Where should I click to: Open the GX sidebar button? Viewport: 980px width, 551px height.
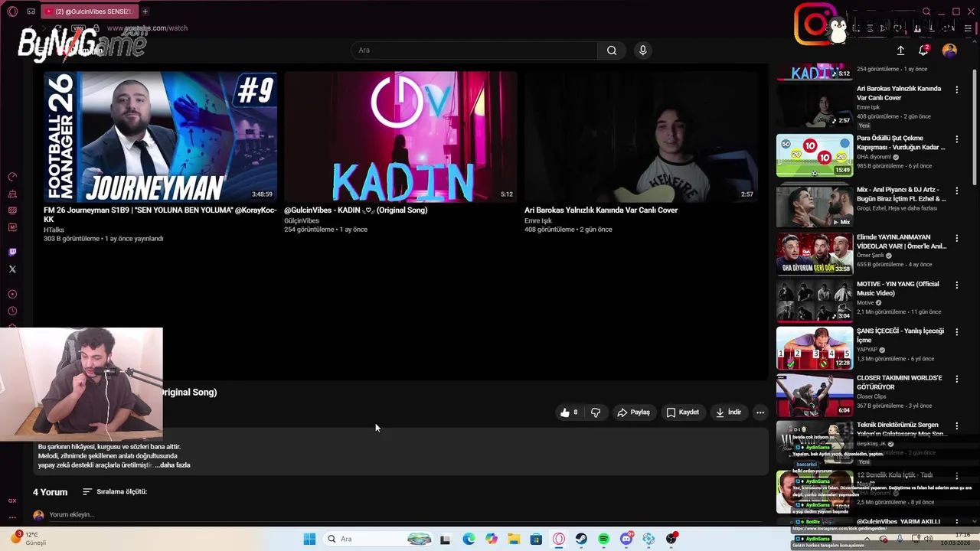click(x=12, y=500)
